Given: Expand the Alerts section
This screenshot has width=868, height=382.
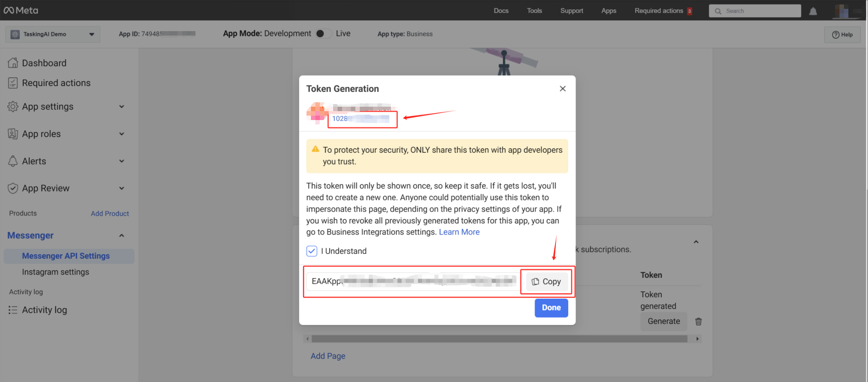Looking at the screenshot, I should click(121, 161).
